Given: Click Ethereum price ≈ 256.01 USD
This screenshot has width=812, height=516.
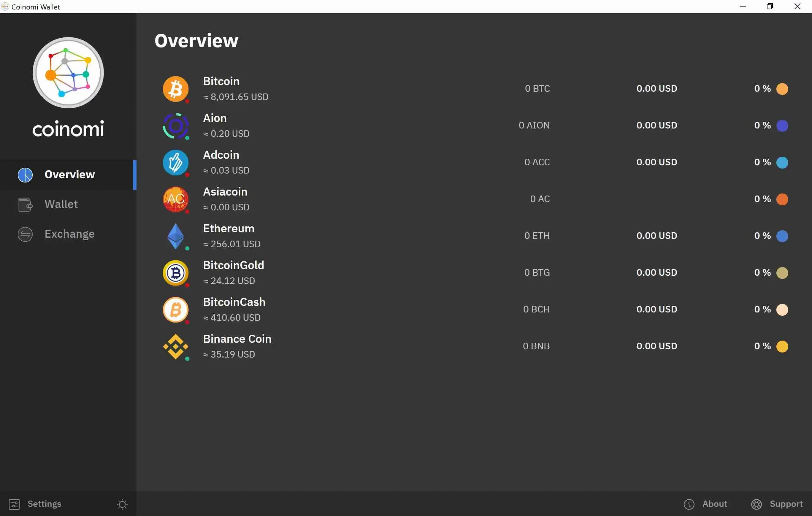Looking at the screenshot, I should [232, 244].
